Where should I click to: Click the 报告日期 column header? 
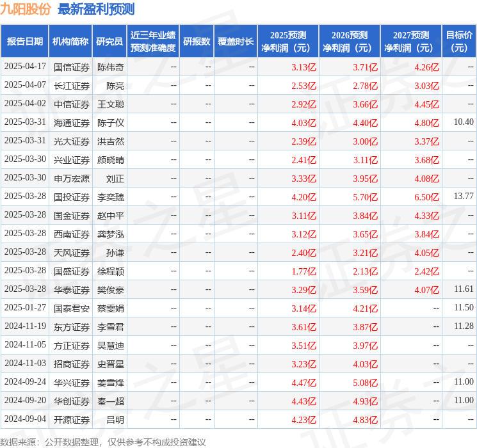[25, 42]
